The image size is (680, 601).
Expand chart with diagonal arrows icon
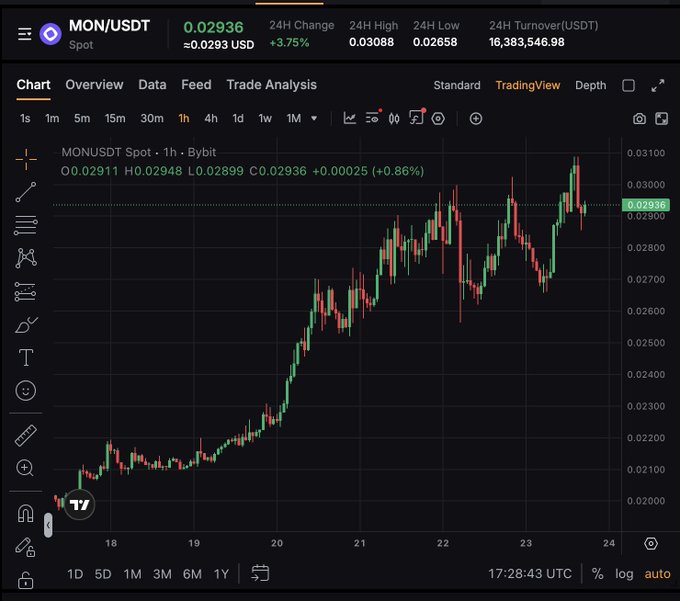click(658, 85)
